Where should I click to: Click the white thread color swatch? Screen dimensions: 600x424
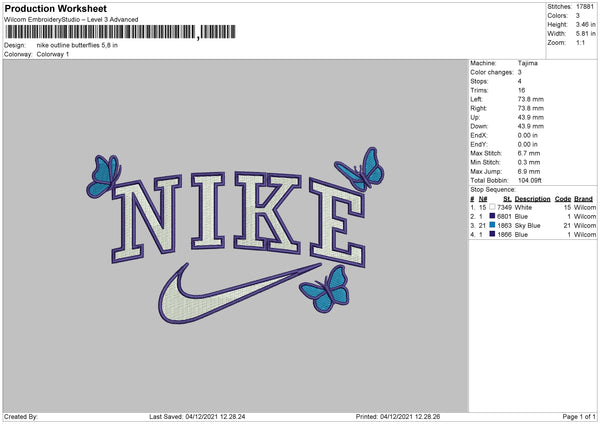click(x=492, y=207)
